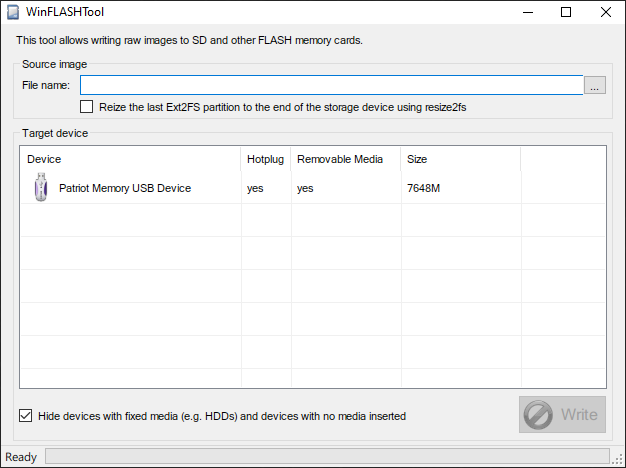Click the WinFLASHTool app icon in title bar
The image size is (626, 468).
point(13,12)
